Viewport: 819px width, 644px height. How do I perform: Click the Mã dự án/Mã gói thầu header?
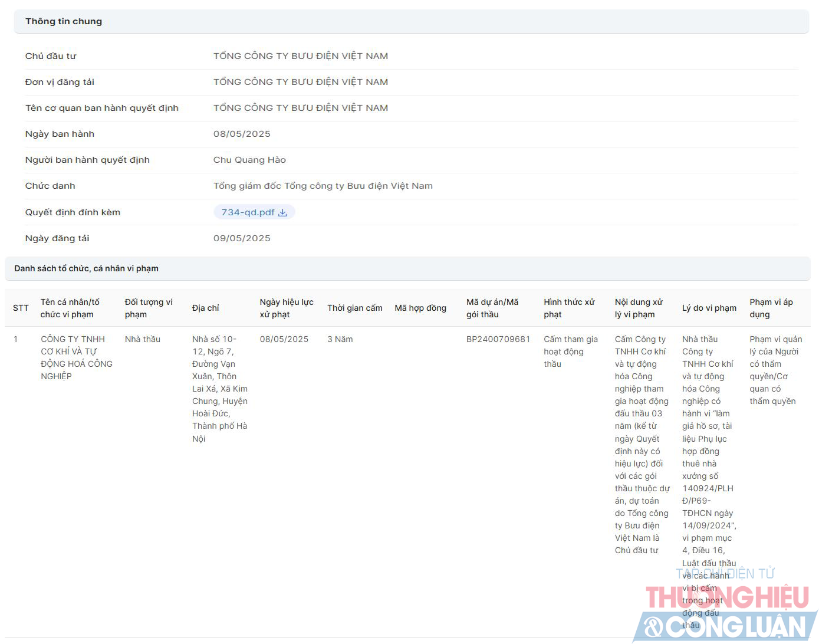tap(492, 308)
